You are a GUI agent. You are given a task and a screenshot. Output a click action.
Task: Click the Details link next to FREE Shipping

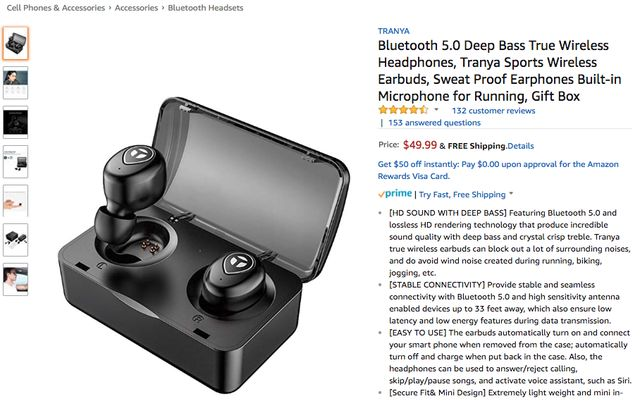(x=520, y=146)
